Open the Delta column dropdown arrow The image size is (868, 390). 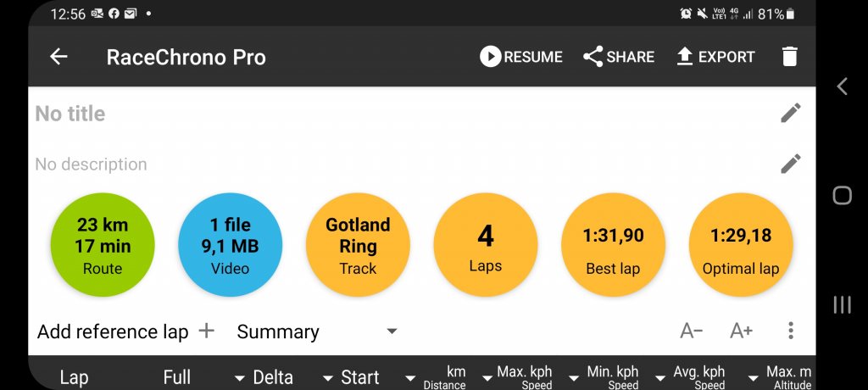tap(328, 379)
